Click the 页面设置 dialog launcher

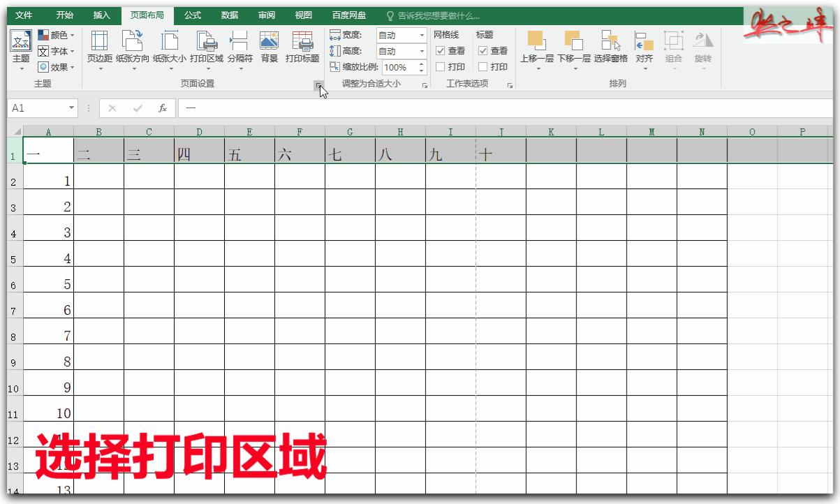click(320, 84)
